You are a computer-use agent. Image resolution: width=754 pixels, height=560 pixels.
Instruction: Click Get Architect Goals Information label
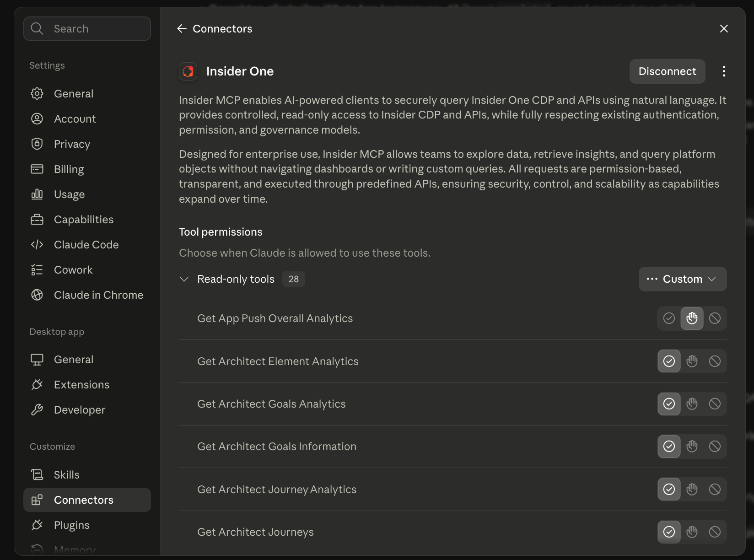click(x=277, y=446)
